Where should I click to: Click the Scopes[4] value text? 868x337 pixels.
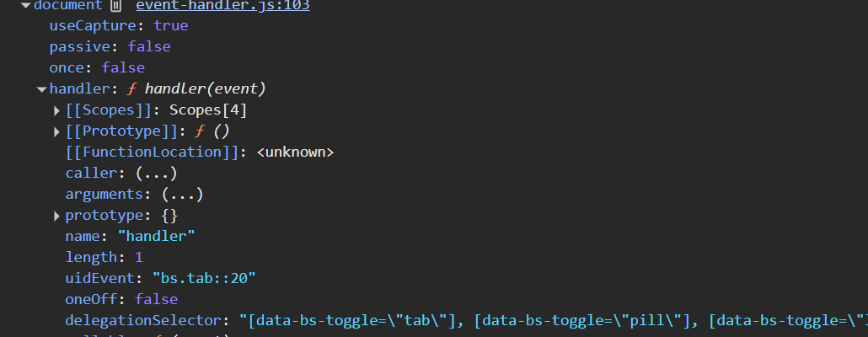pos(208,110)
